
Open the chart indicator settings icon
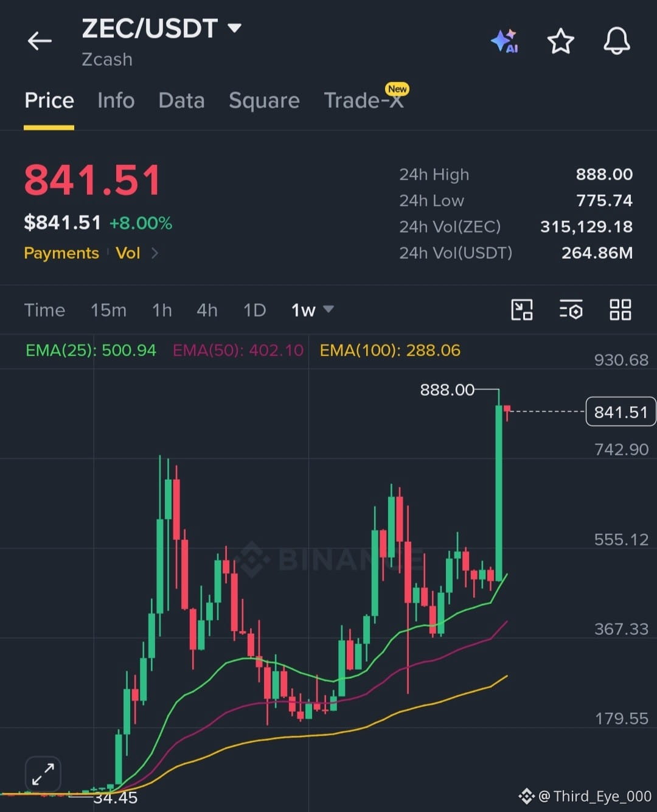coord(571,310)
